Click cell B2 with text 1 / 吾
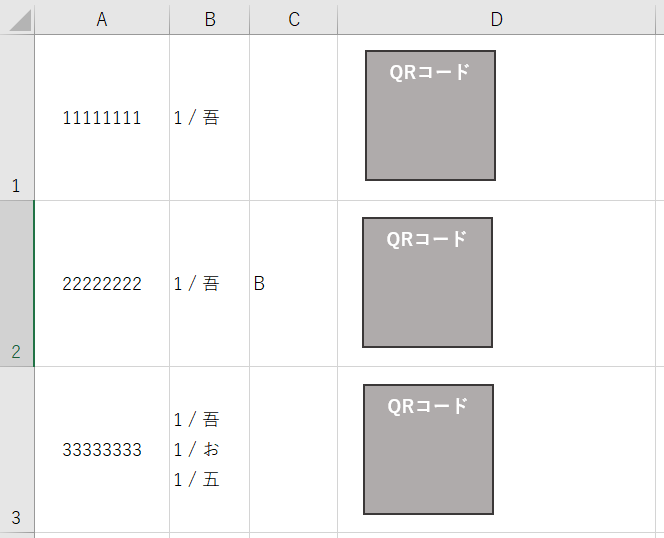This screenshot has width=664, height=538. pyautogui.click(x=210, y=284)
